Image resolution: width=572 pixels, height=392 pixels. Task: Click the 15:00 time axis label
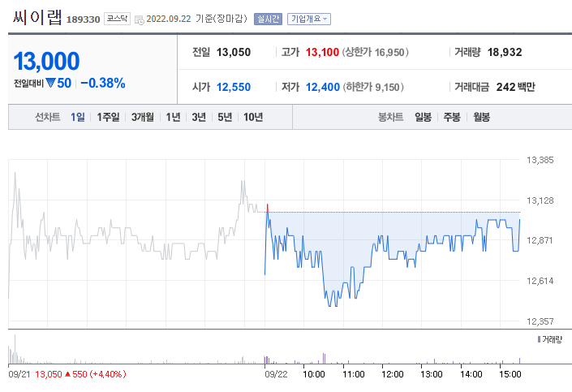pyautogui.click(x=510, y=374)
